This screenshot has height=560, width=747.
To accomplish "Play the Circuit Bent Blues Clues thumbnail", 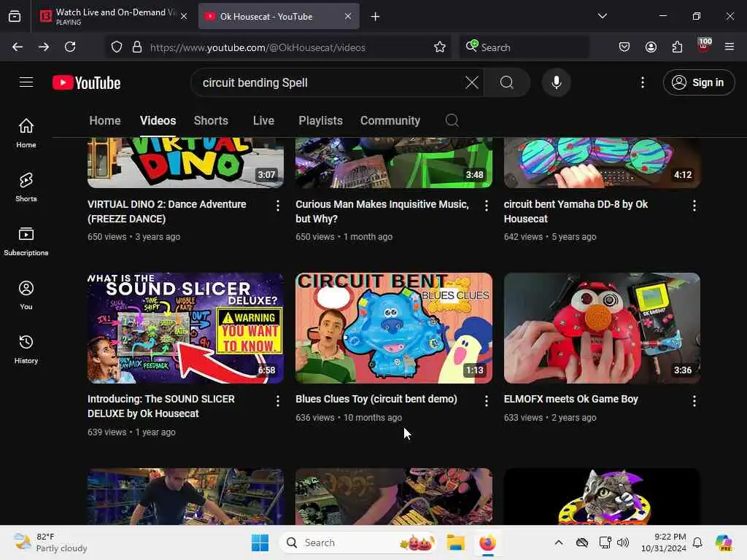I will [394, 328].
